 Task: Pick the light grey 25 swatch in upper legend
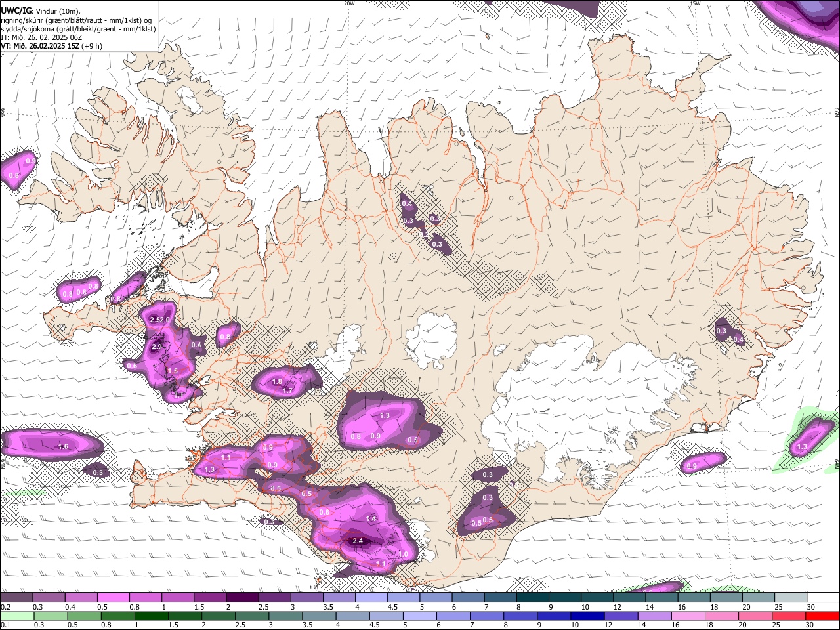791,598
